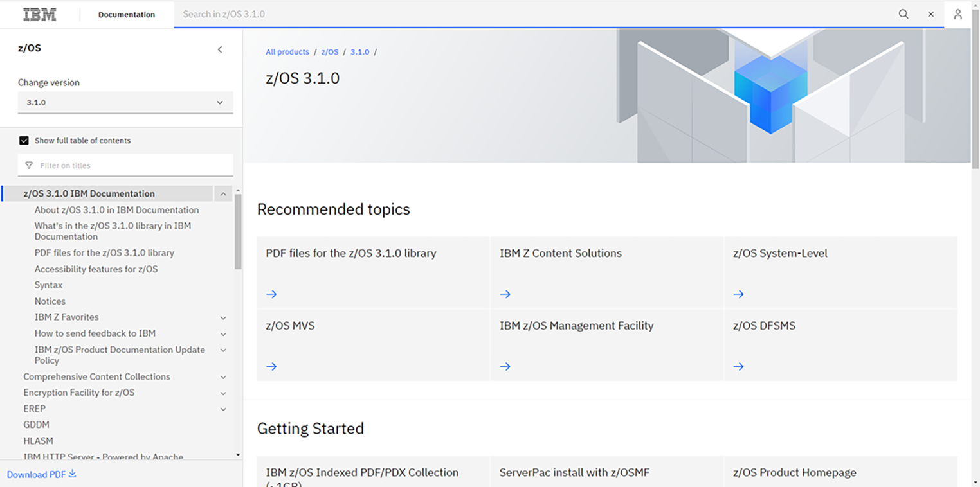The image size is (980, 487).
Task: Open What's in the z/OS 3.1.0 library
Action: [x=113, y=231]
